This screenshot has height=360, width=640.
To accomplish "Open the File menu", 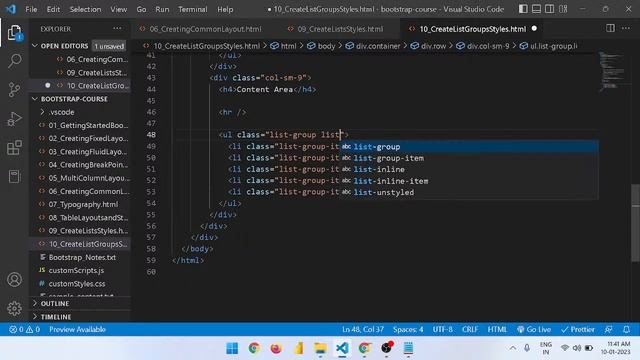I will click(x=31, y=9).
